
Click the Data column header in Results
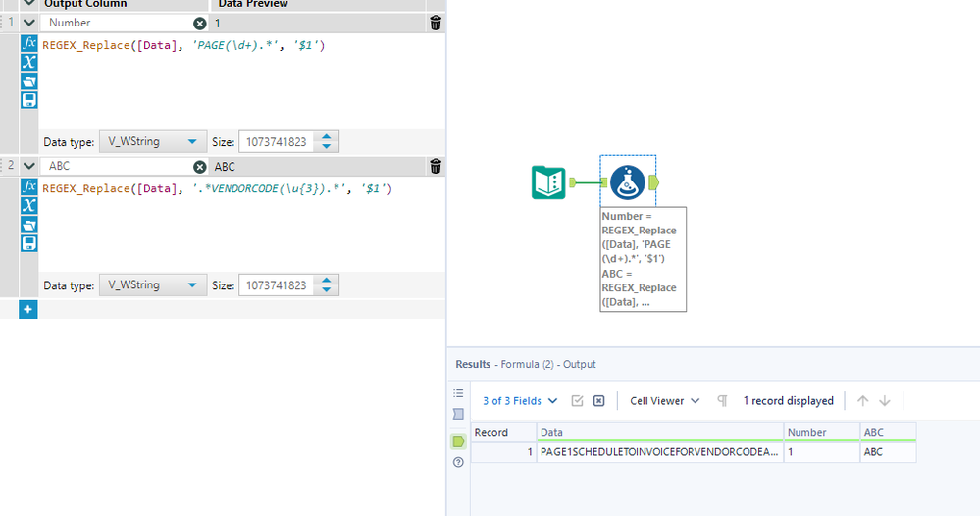click(x=660, y=432)
